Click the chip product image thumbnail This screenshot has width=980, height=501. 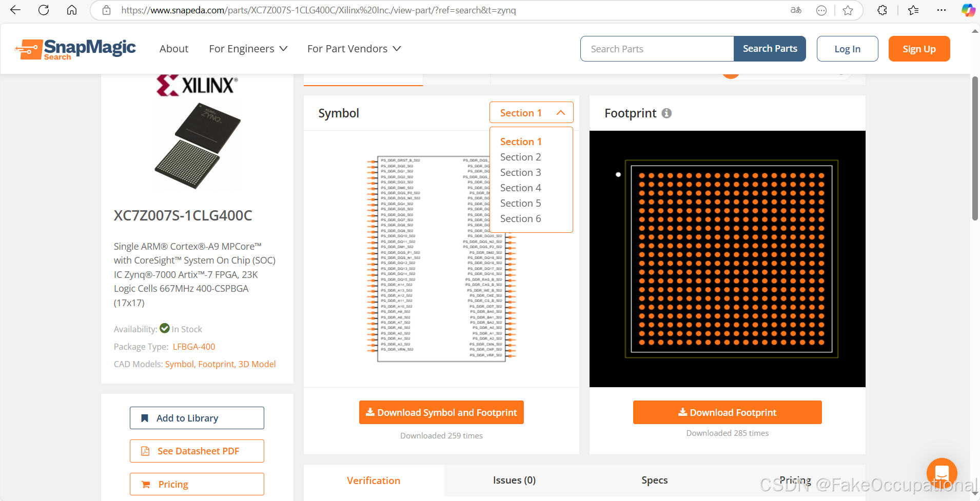point(198,146)
